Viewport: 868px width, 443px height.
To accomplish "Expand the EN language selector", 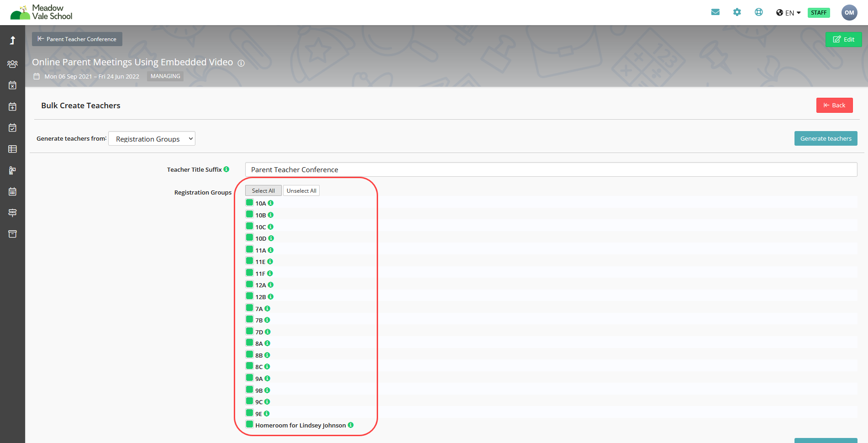I will click(788, 13).
